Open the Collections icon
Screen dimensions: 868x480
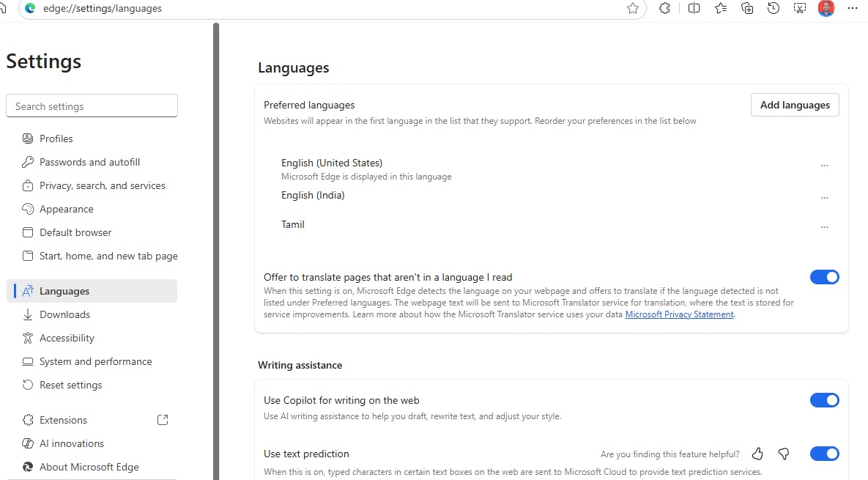pyautogui.click(x=747, y=9)
